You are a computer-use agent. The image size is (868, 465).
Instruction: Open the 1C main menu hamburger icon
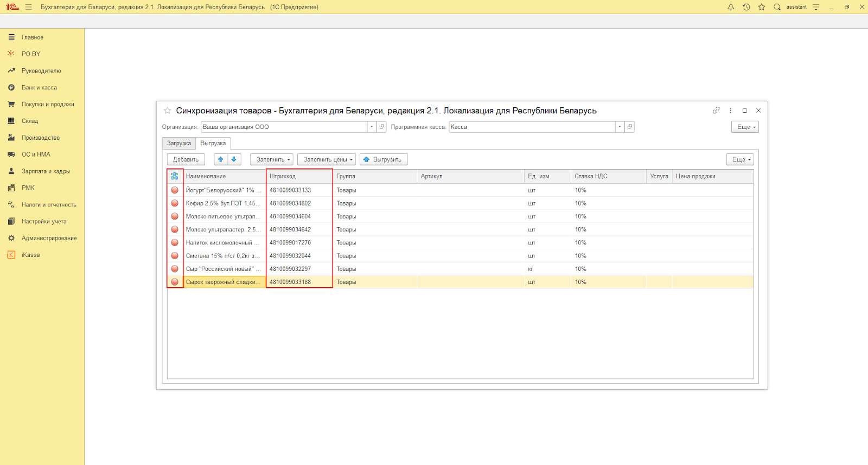[28, 7]
